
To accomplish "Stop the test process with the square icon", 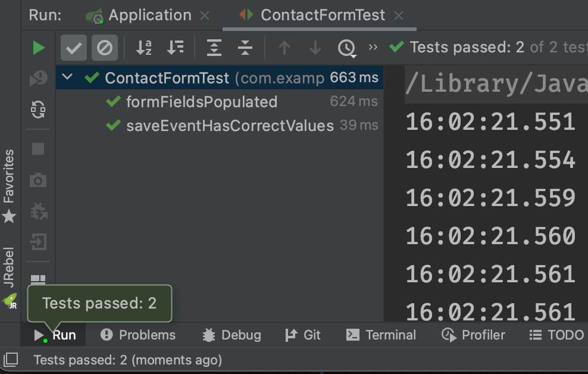I will [37, 149].
